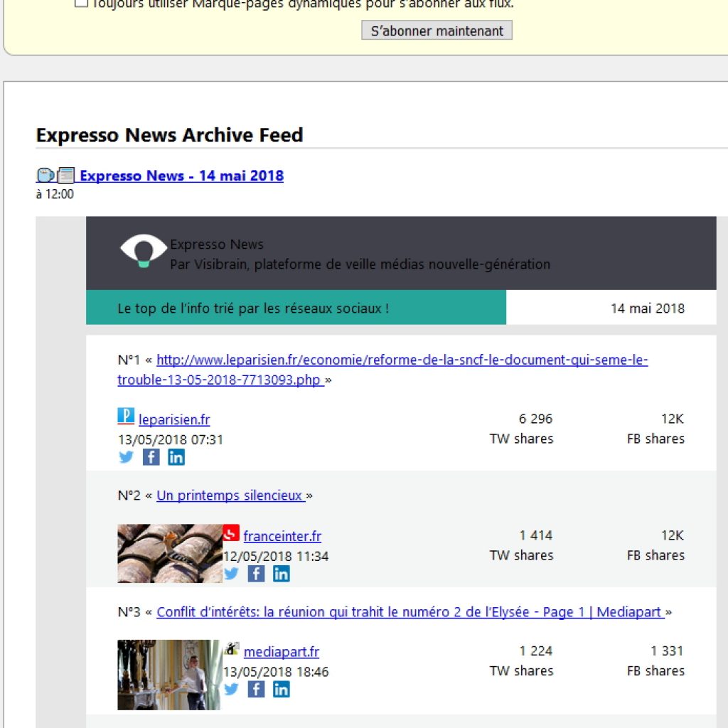
Task: Open the Conflit d'intérêts Mediapart article link
Action: 410,612
